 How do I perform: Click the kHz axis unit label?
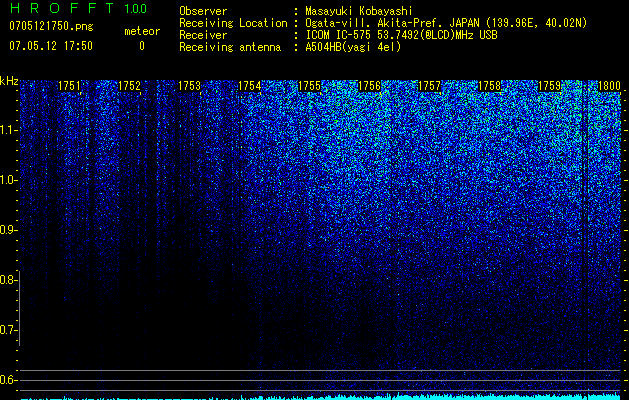point(9,81)
